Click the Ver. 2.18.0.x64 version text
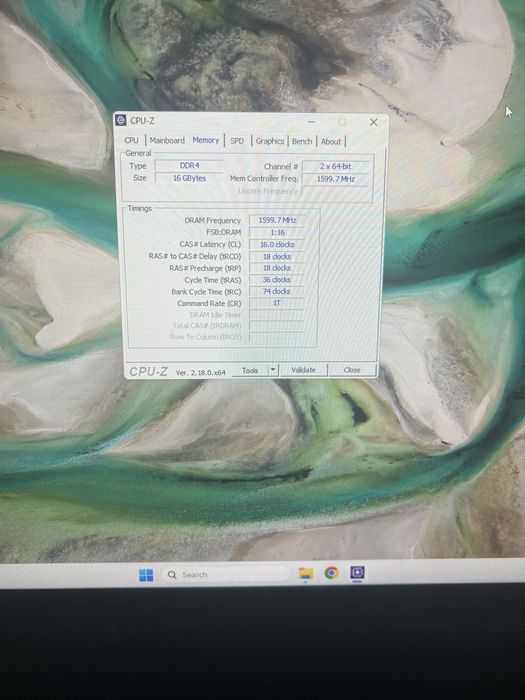Screen dimensions: 525x700 point(200,372)
